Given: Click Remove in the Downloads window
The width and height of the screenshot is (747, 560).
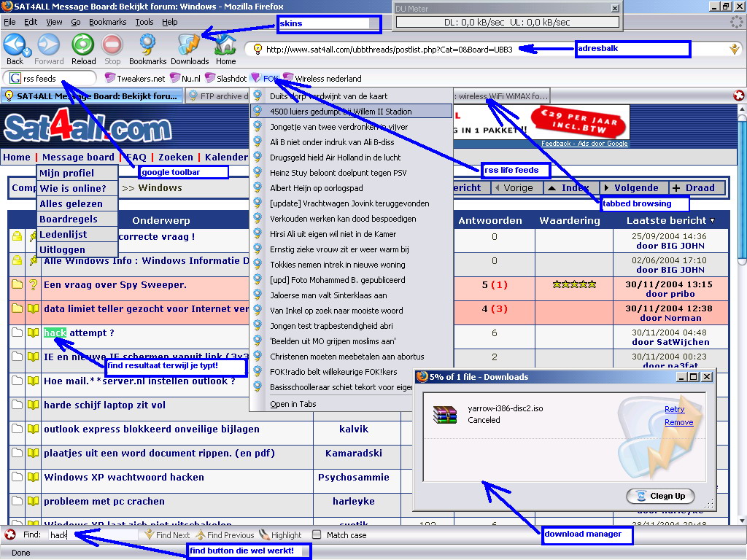Looking at the screenshot, I should pyautogui.click(x=679, y=422).
